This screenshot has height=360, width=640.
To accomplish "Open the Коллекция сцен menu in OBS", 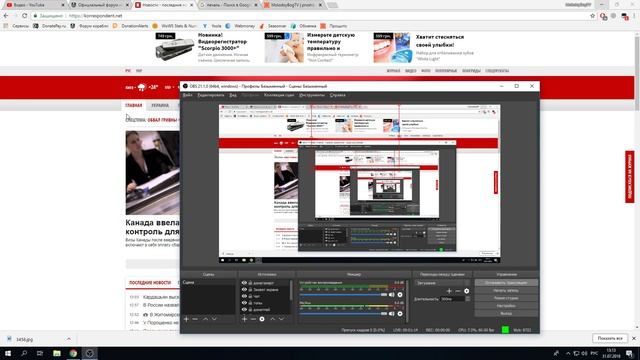I will (x=279, y=95).
